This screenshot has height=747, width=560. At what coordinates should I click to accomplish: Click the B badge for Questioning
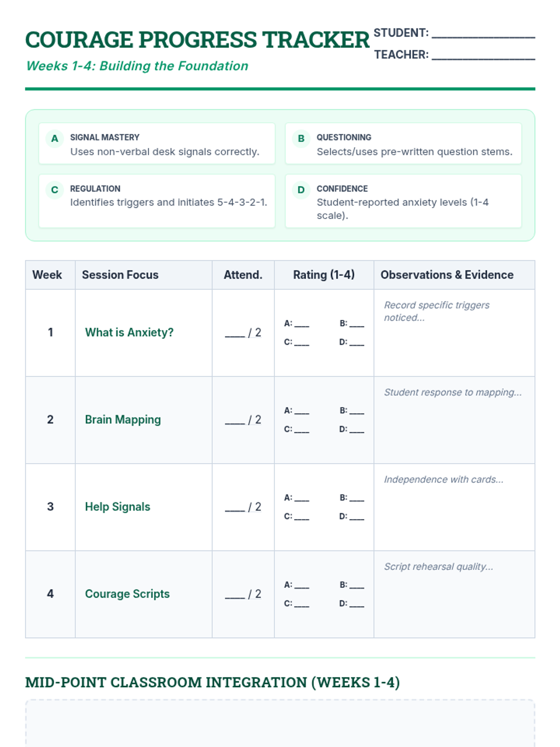[x=301, y=139]
